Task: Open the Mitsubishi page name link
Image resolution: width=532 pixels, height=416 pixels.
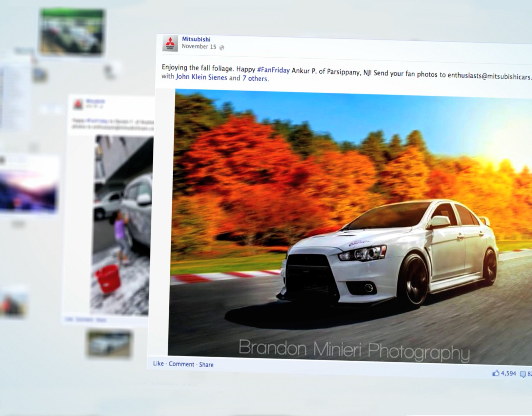Action: (x=196, y=39)
